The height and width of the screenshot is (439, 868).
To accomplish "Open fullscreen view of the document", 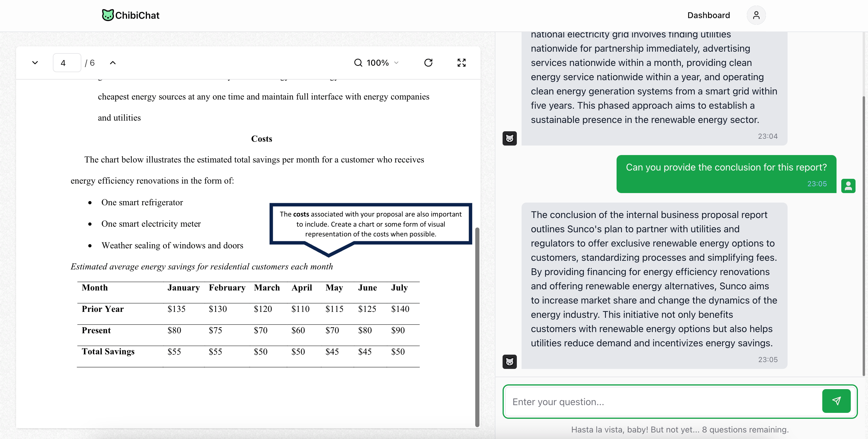I will click(x=462, y=63).
